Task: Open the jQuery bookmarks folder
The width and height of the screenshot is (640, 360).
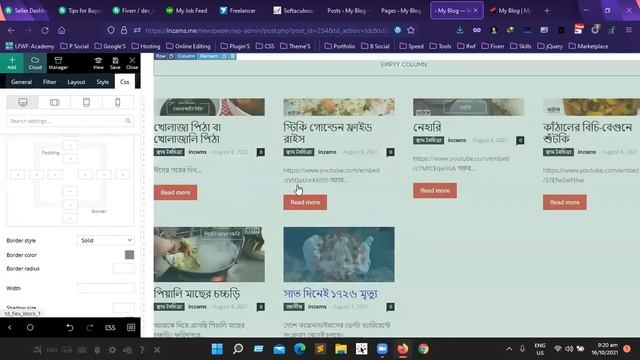Action: [550, 46]
